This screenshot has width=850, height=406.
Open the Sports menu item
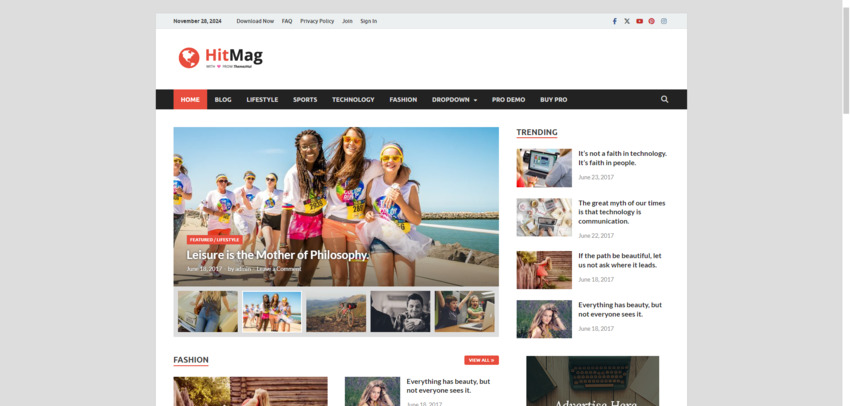click(x=305, y=99)
